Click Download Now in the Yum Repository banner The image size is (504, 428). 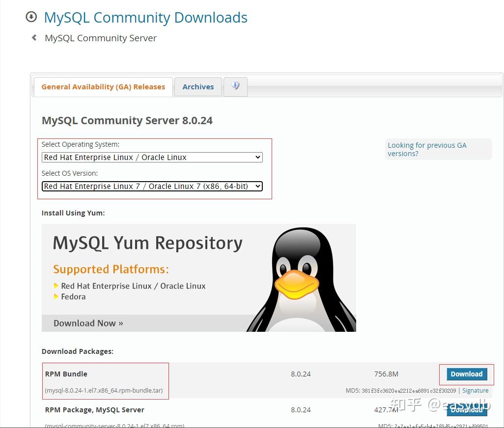pyautogui.click(x=88, y=323)
